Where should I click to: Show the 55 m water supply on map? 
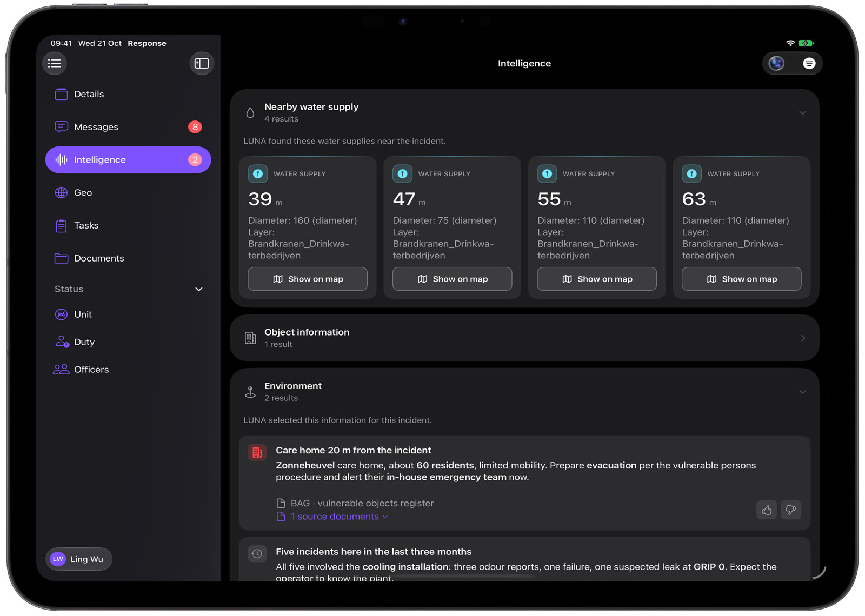(597, 279)
